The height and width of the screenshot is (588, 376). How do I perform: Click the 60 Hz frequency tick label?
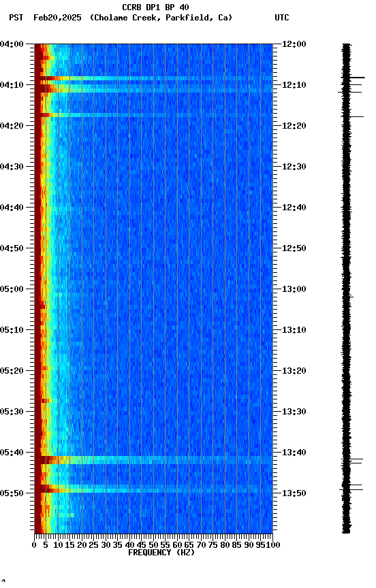[177, 545]
